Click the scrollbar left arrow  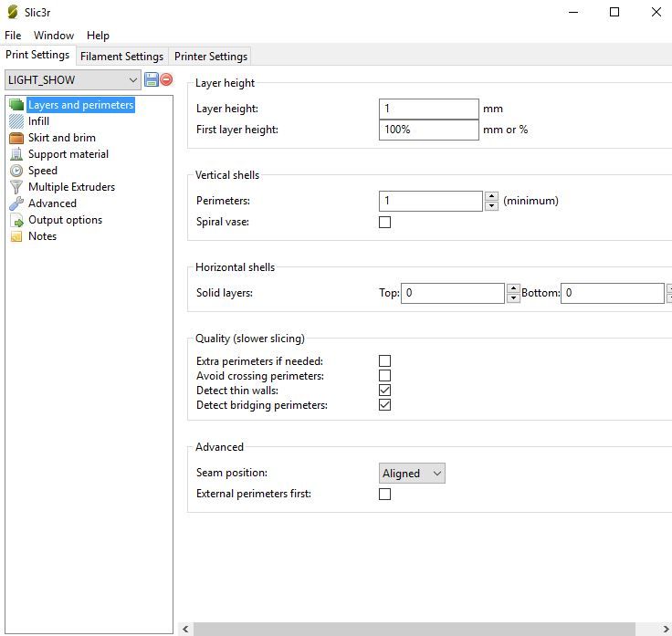(185, 629)
